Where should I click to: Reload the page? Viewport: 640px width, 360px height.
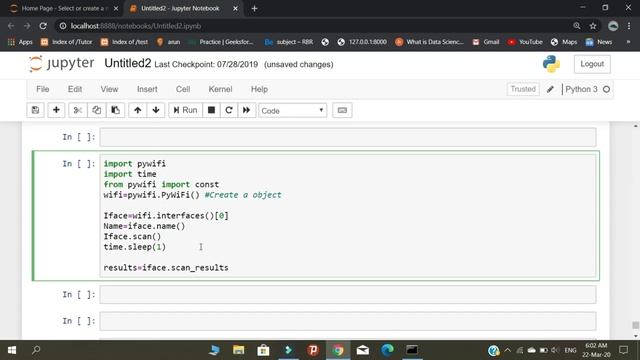coord(43,26)
